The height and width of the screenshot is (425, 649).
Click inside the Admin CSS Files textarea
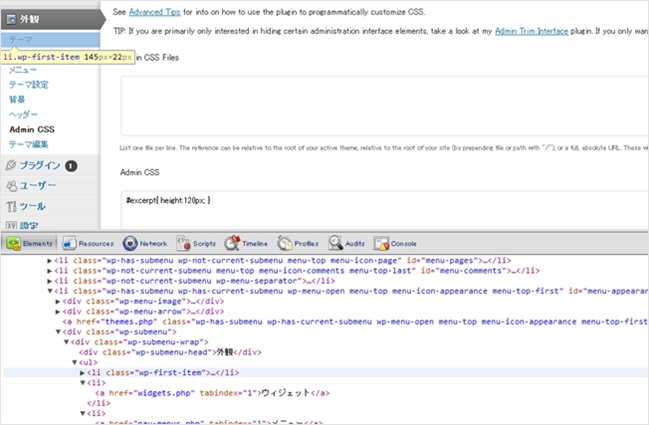point(385,106)
